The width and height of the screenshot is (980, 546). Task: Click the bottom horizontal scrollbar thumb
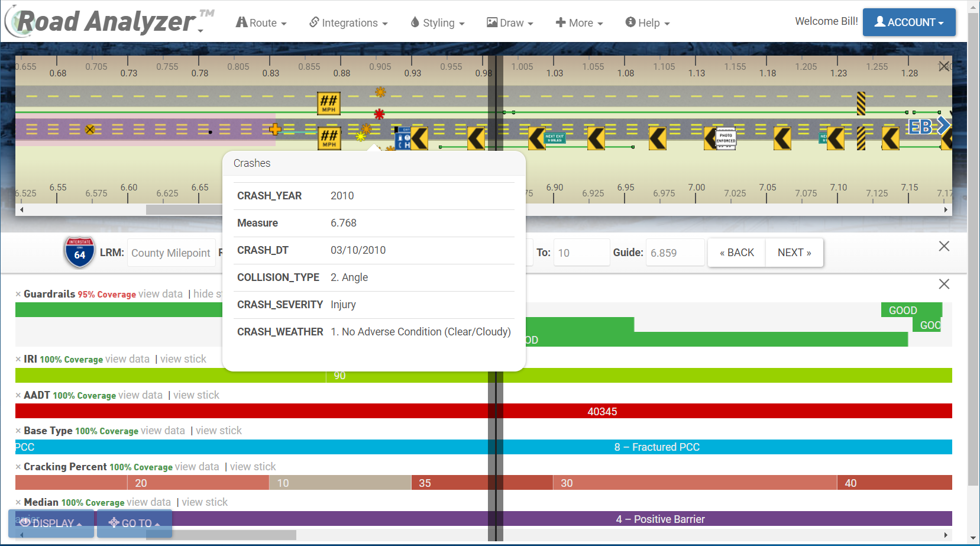tap(221, 535)
